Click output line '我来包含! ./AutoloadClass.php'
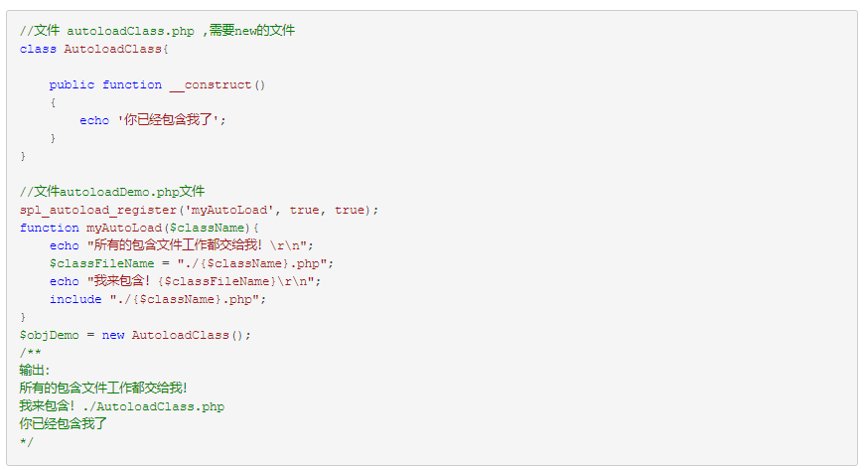The width and height of the screenshot is (868, 470). 122,406
